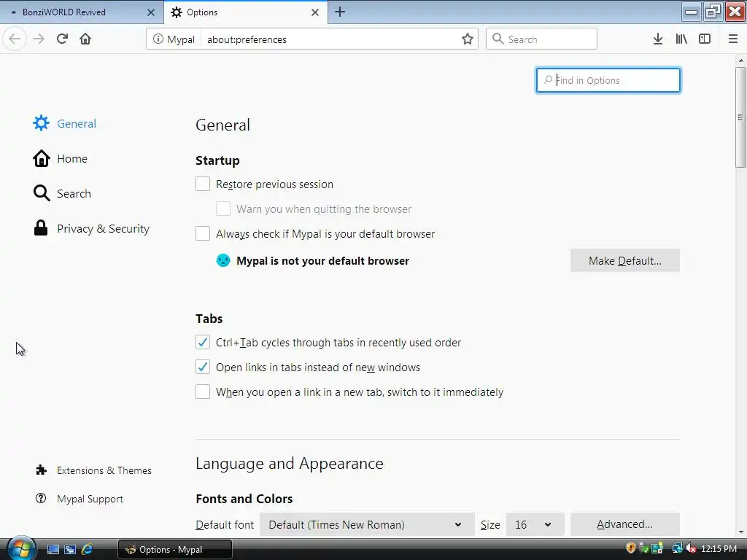Click the General gear icon in sidebar

tap(41, 123)
